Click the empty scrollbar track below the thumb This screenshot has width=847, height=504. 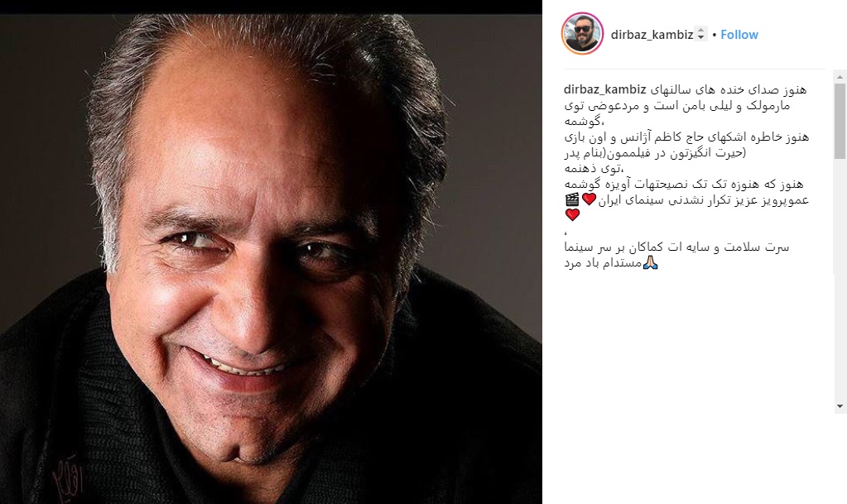(x=840, y=279)
